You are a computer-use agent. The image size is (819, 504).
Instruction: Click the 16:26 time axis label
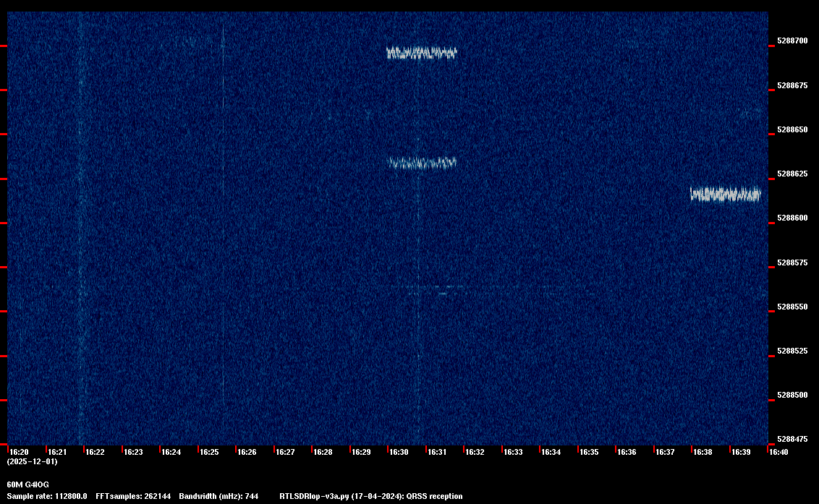[x=247, y=452]
